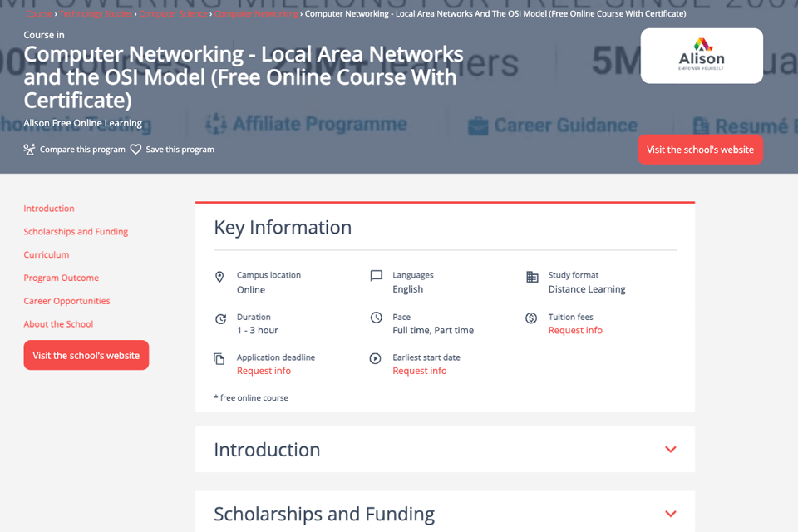Click the Introduction section heading text
Viewport: 798px width, 532px height.
[x=267, y=450]
